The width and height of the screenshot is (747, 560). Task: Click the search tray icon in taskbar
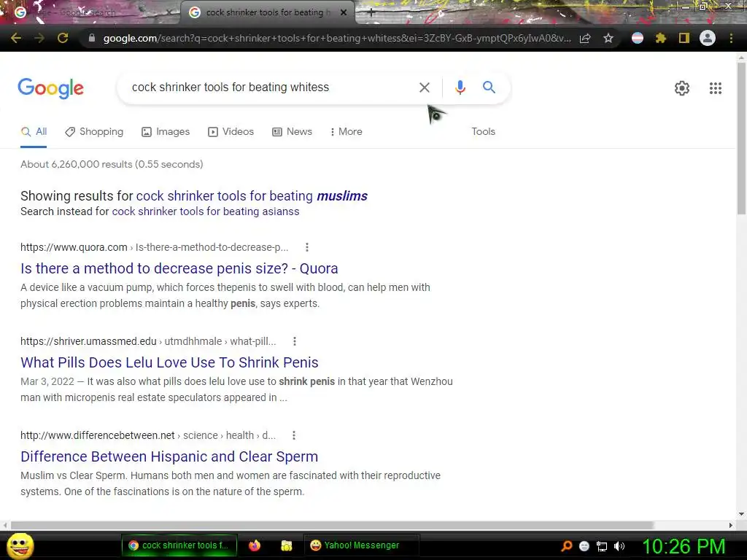click(566, 546)
